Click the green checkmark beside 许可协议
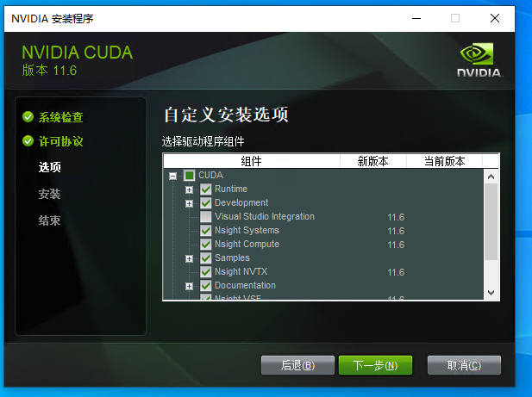Screen dimensions: 532x397 click(x=28, y=141)
